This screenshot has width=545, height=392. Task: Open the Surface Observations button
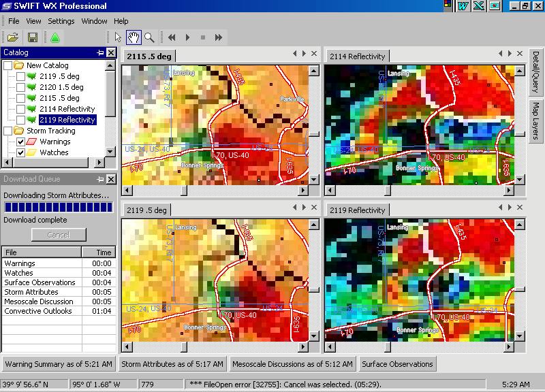(x=397, y=364)
